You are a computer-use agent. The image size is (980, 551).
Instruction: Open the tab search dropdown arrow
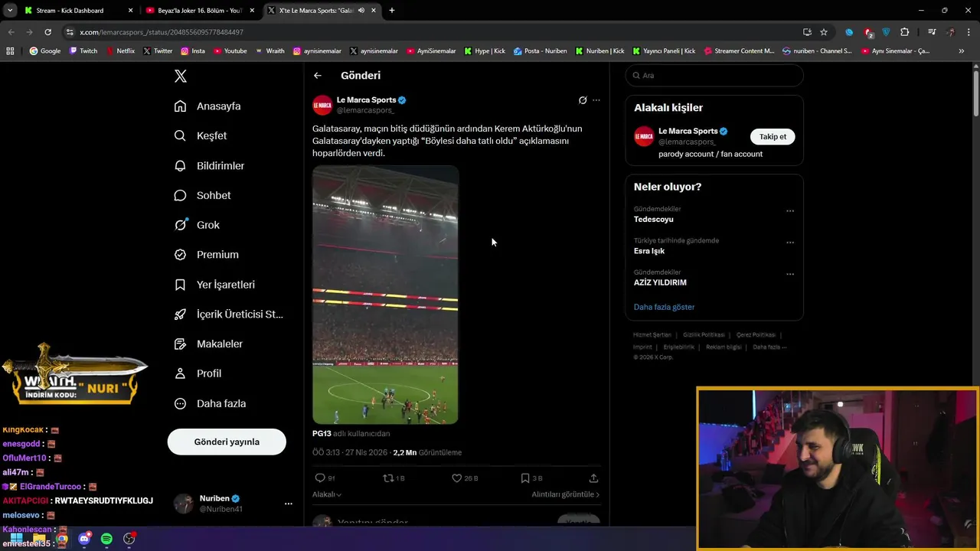coord(10,11)
